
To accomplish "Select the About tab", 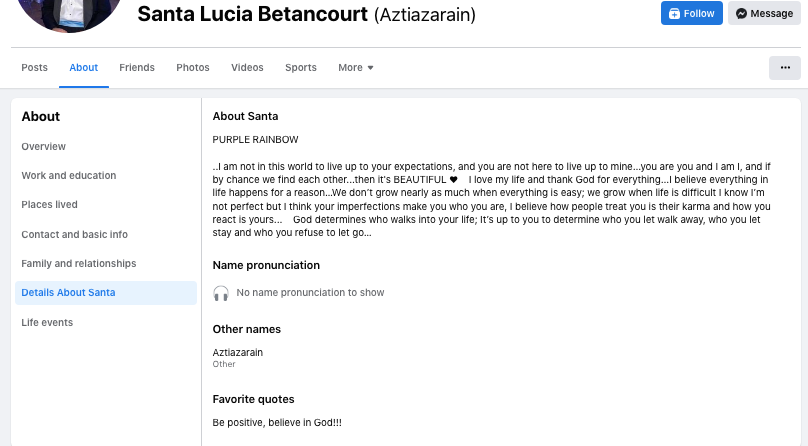I will point(83,67).
